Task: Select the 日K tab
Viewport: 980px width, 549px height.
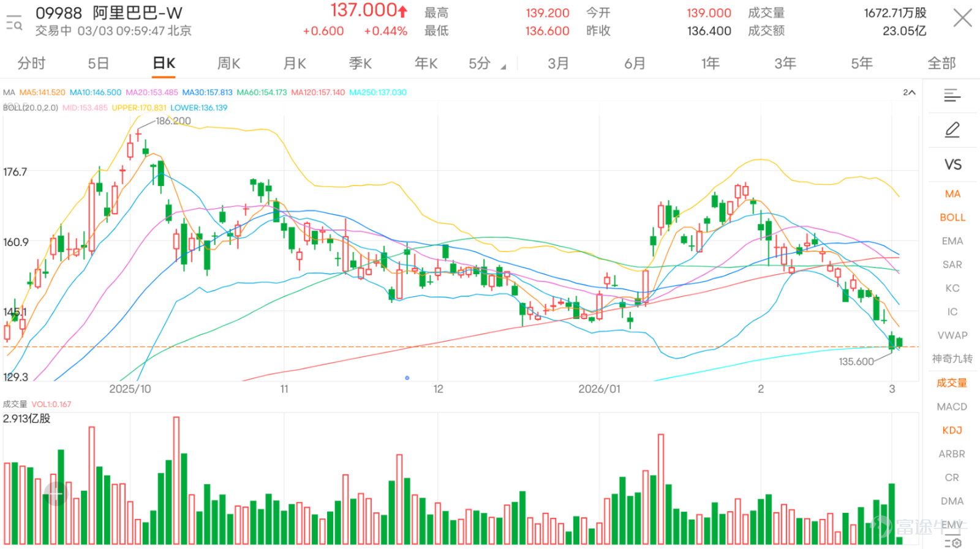Action: pos(164,63)
